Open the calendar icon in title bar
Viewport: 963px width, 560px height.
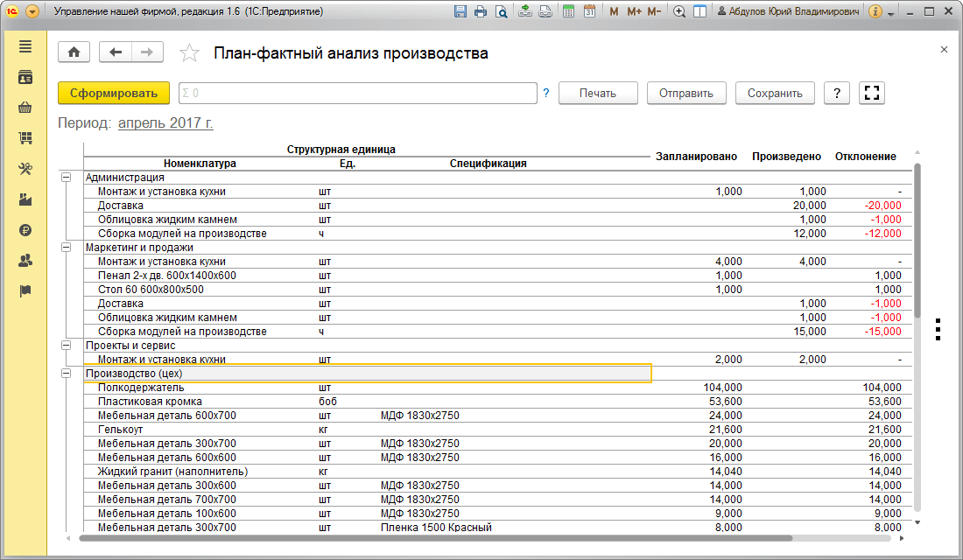(x=589, y=11)
